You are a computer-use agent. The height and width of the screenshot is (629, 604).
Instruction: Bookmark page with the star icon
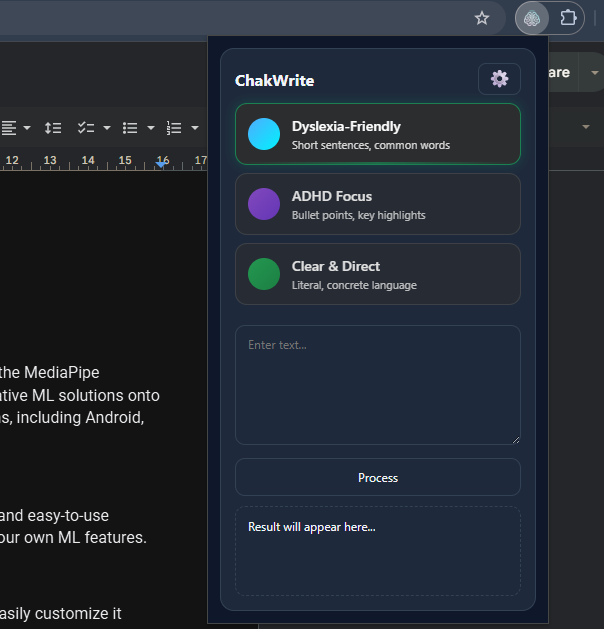coord(482,18)
